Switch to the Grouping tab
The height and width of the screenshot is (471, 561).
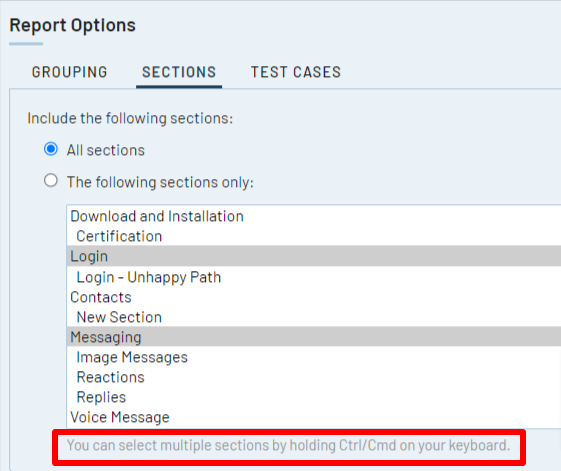[69, 72]
